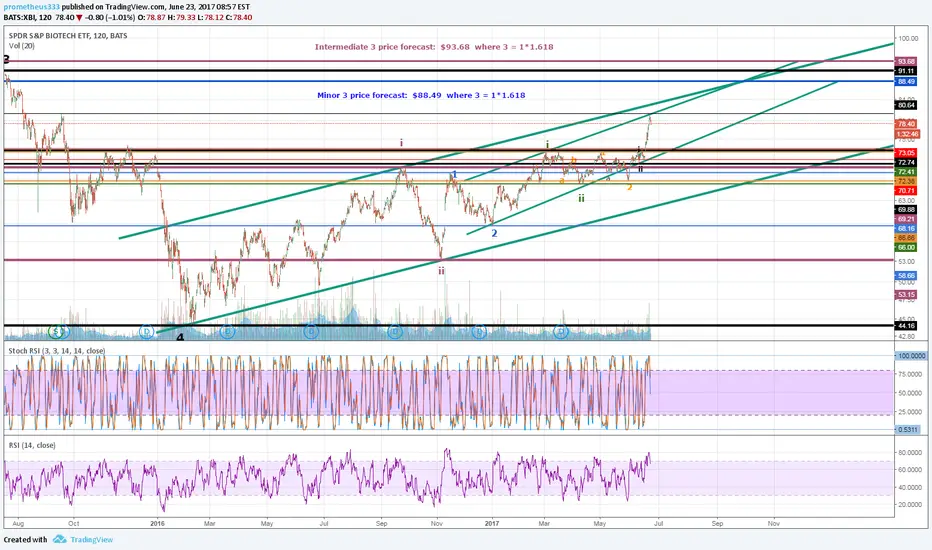Click the black 44.16 price label
The height and width of the screenshot is (550, 932).
[x=906, y=326]
